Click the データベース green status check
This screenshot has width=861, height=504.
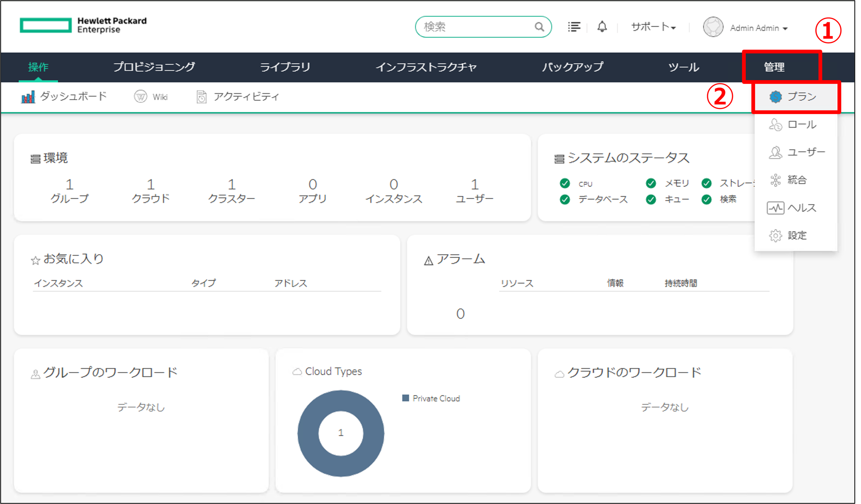[565, 199]
